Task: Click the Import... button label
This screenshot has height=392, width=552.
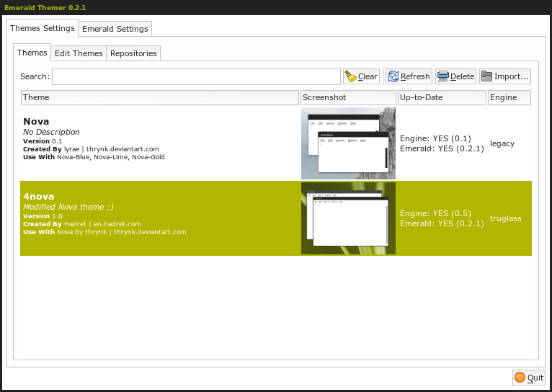Action: pyautogui.click(x=512, y=76)
